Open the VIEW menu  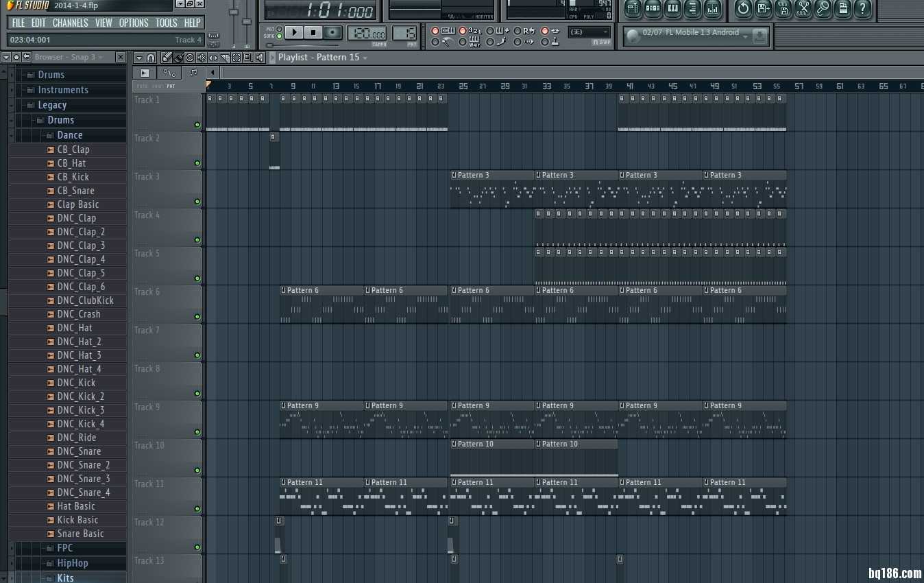tap(104, 23)
